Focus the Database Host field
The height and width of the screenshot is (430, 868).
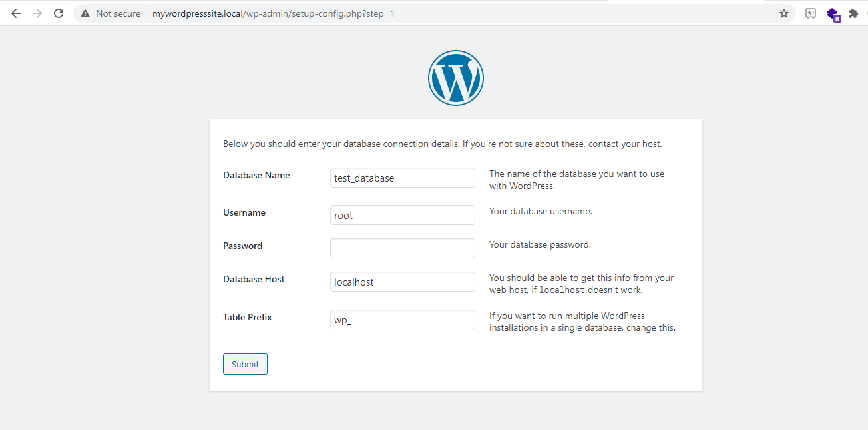tap(403, 282)
